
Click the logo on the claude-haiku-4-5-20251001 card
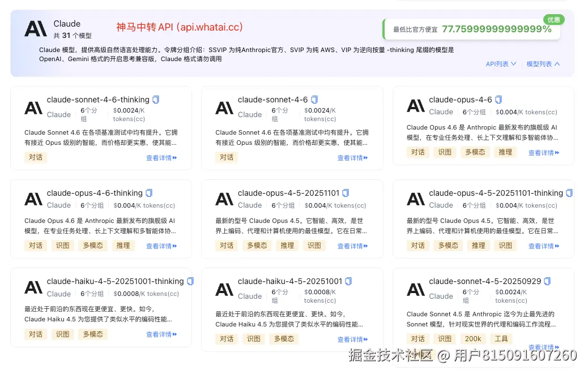click(224, 290)
